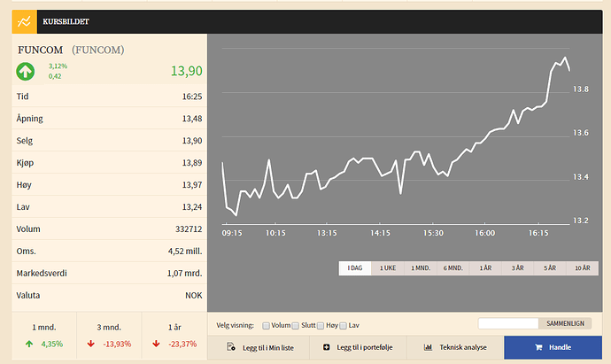The image size is (611, 364).
Task: Click the Høy value 13,97
Action: [192, 185]
